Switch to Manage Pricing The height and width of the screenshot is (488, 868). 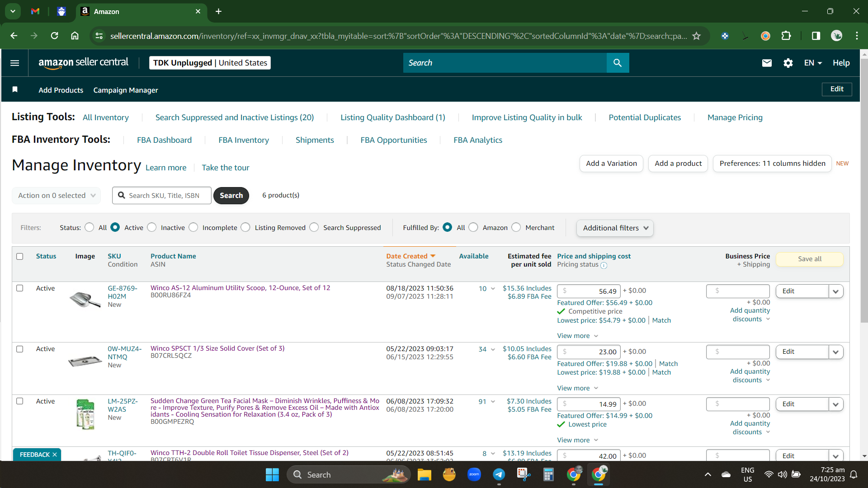tap(735, 117)
